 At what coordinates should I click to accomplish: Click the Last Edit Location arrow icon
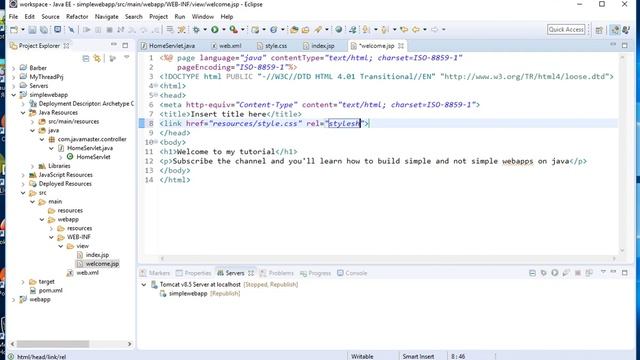click(404, 29)
